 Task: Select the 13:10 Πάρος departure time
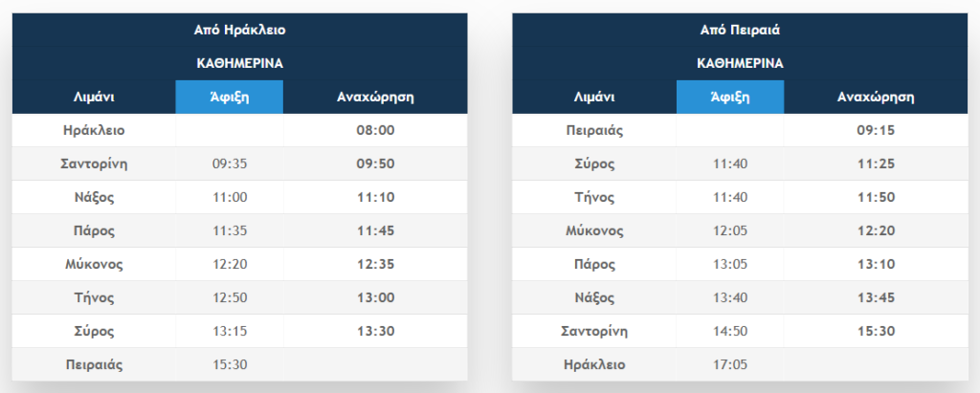(x=876, y=264)
